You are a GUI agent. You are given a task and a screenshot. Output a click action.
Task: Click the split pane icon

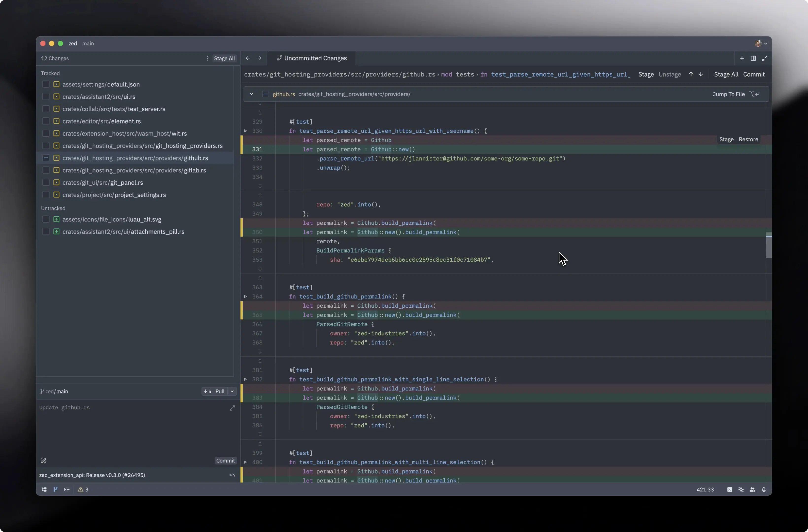(x=753, y=58)
